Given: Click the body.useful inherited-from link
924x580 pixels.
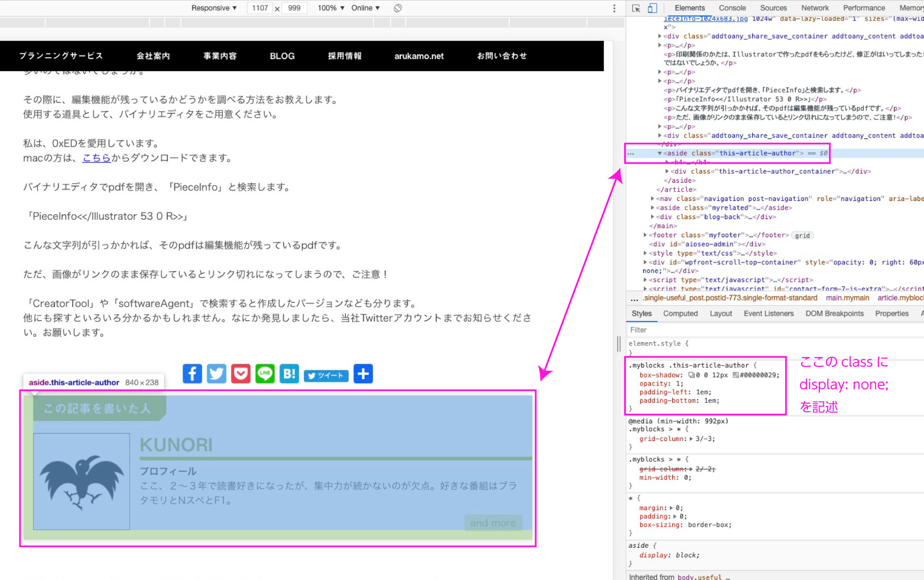Looking at the screenshot, I should 699,576.
